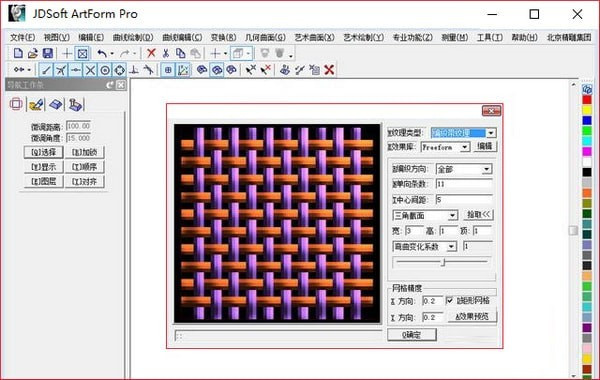Expand the texture type dropdown
The height and width of the screenshot is (380, 600).
point(491,133)
